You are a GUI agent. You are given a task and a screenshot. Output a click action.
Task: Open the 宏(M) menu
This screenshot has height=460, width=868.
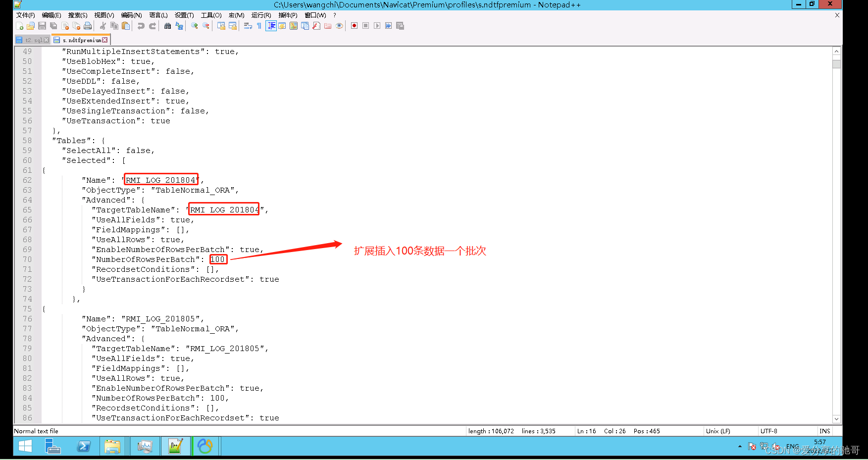coord(237,15)
